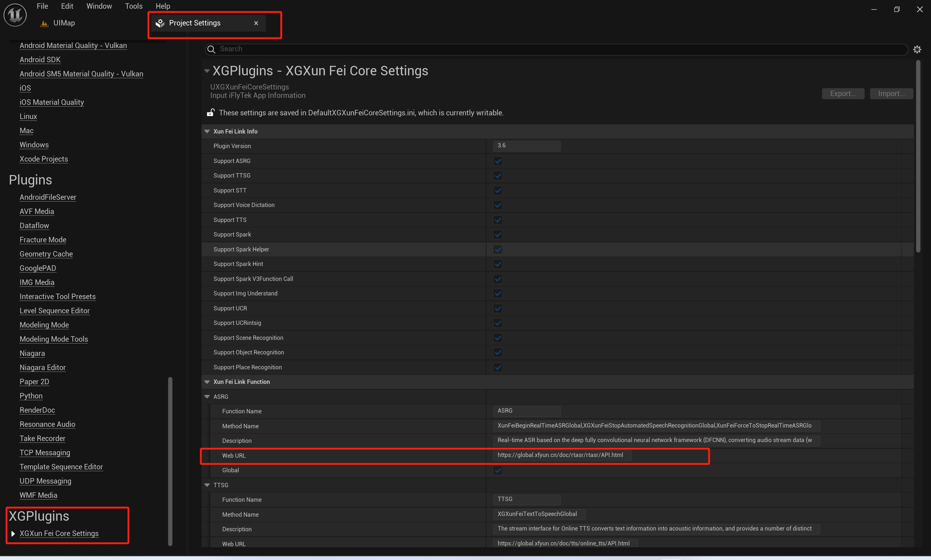Image resolution: width=931 pixels, height=560 pixels.
Task: Open the RenderDoc plugin settings
Action: [x=37, y=410]
